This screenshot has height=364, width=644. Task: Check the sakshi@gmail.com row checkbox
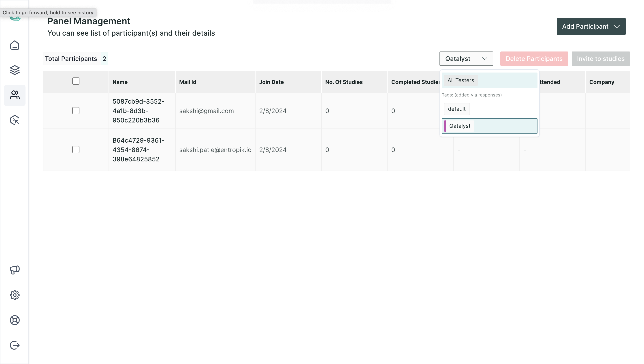click(x=76, y=111)
